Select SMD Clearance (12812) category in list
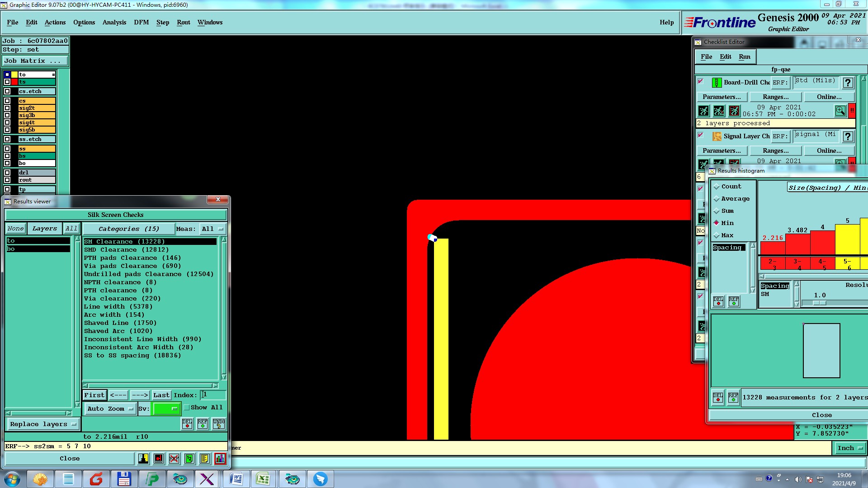The image size is (868, 488). (x=126, y=250)
